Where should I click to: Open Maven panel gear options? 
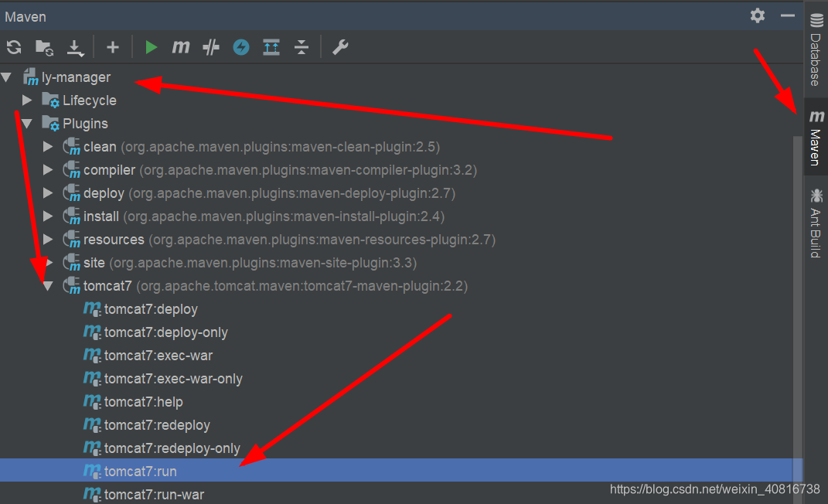[758, 15]
